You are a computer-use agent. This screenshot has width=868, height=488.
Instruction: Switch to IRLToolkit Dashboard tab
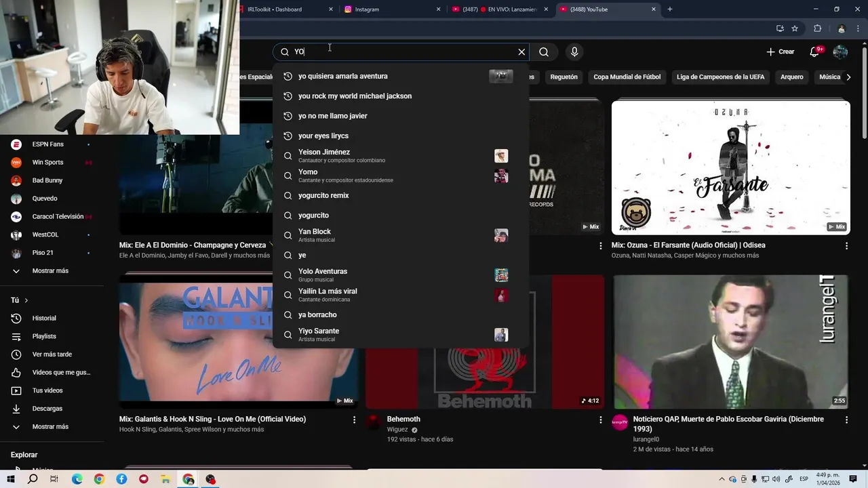pos(283,9)
